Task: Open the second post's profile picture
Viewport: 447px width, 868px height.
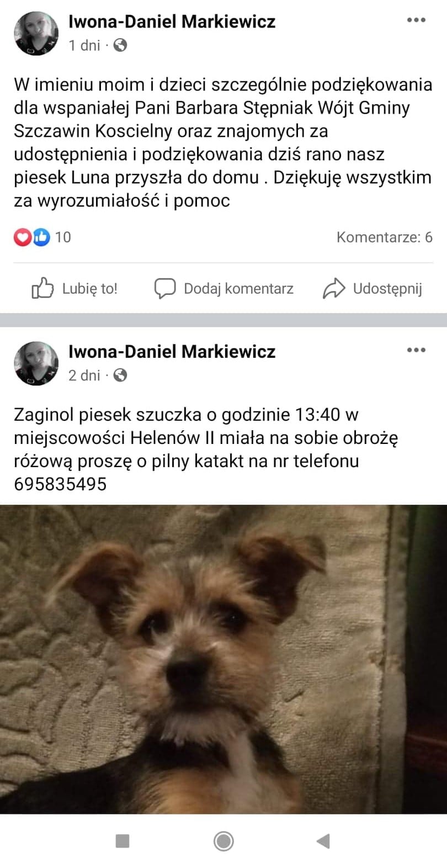Action: 36,363
